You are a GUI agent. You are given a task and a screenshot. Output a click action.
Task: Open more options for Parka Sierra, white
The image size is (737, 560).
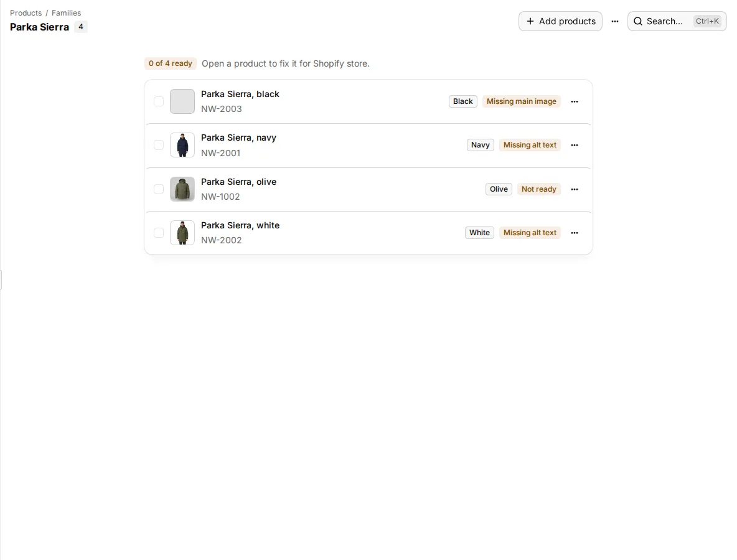click(575, 233)
